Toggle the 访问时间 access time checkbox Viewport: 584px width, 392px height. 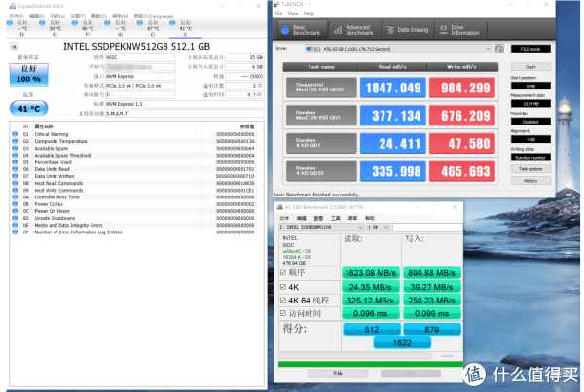[283, 313]
